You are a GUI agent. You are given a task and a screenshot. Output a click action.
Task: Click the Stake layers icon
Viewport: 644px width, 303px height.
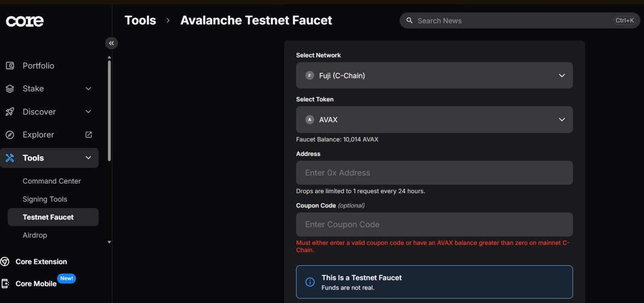click(x=10, y=88)
